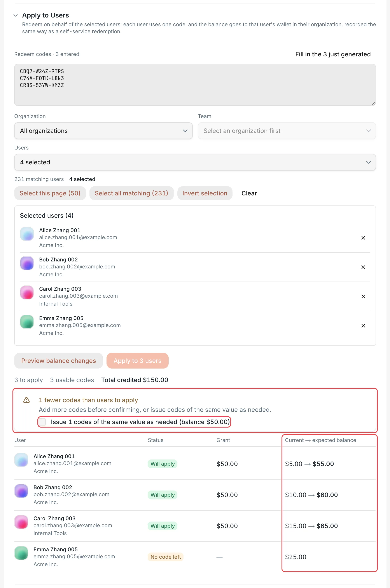Click carol.zhang.003@example.com in selected list
The image size is (390, 588).
(78, 296)
